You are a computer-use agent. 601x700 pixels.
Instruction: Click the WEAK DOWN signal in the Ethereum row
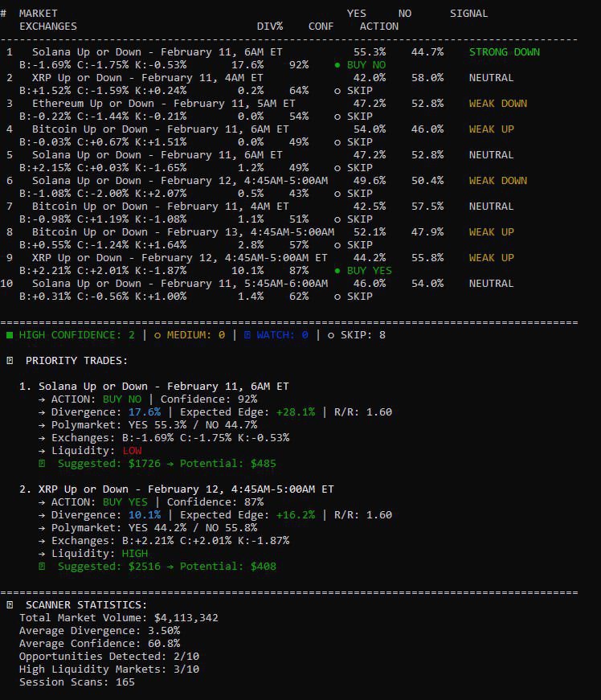coord(498,104)
